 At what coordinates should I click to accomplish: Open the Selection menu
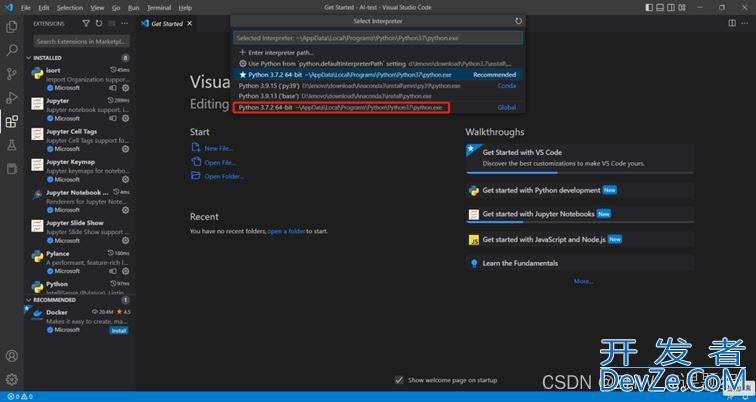(70, 8)
